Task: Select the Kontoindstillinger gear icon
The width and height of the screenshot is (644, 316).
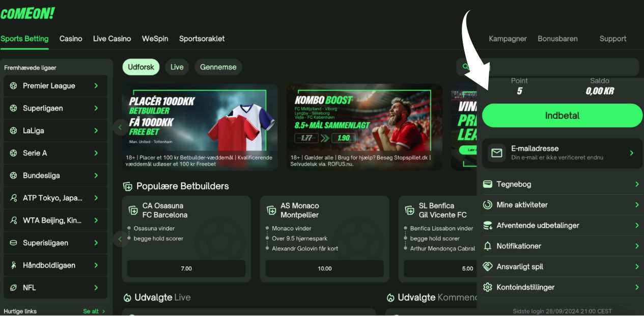Action: [487, 287]
